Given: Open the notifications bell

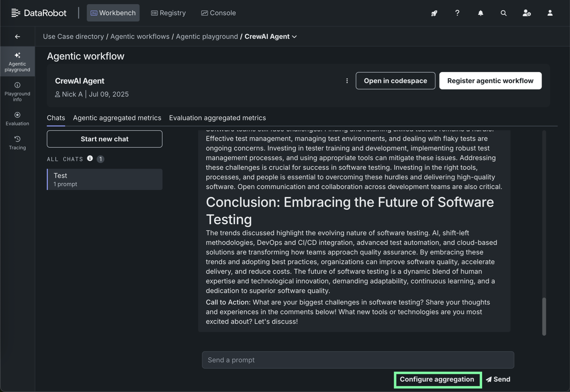Looking at the screenshot, I should (x=480, y=13).
